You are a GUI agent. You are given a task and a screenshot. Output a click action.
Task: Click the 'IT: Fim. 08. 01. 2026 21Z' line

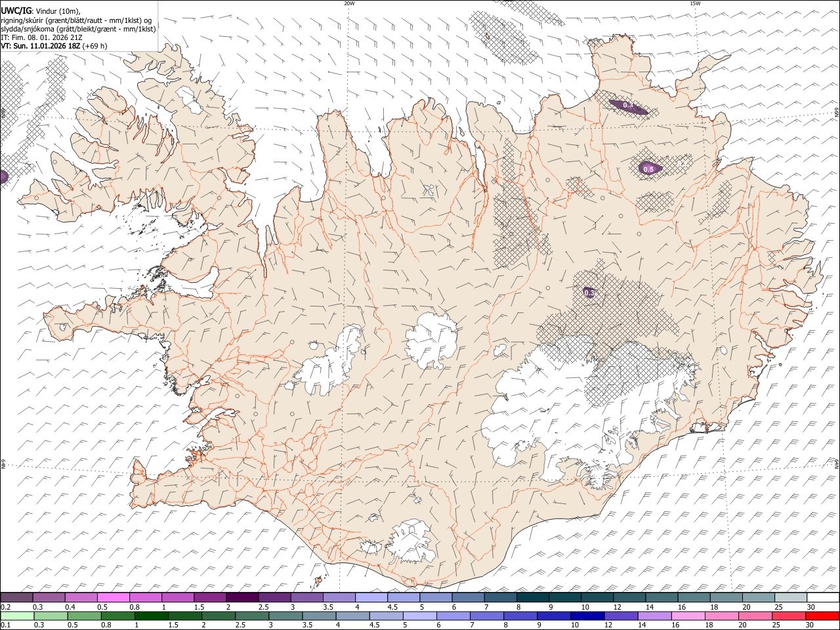(42, 37)
